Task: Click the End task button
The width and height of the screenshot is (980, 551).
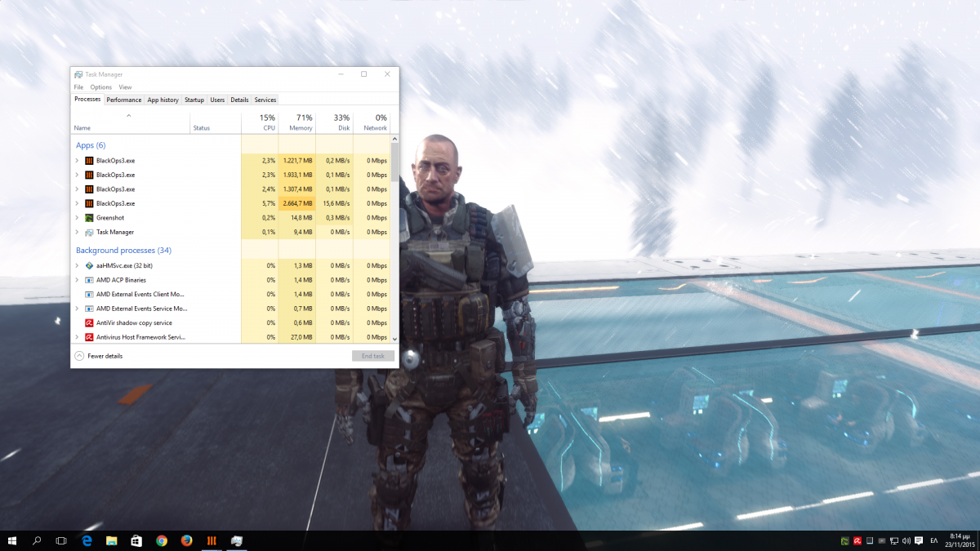Action: (x=373, y=356)
